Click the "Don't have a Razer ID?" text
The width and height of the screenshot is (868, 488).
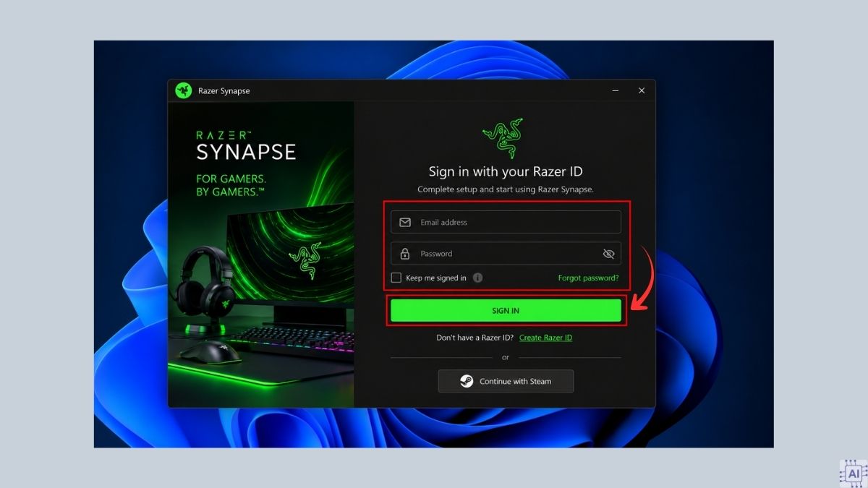coord(475,338)
